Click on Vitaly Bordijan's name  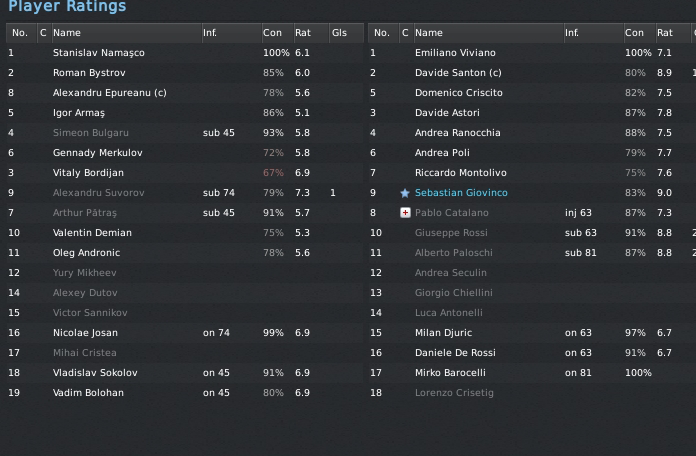pos(88,173)
